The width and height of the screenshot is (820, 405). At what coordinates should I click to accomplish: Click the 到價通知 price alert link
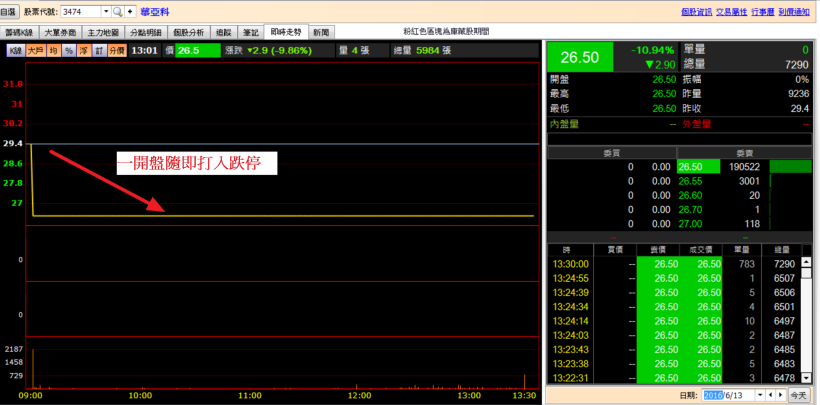tap(796, 11)
